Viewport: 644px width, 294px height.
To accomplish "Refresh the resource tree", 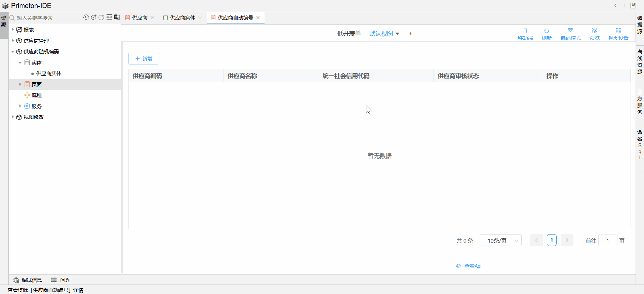I will pyautogui.click(x=101, y=17).
